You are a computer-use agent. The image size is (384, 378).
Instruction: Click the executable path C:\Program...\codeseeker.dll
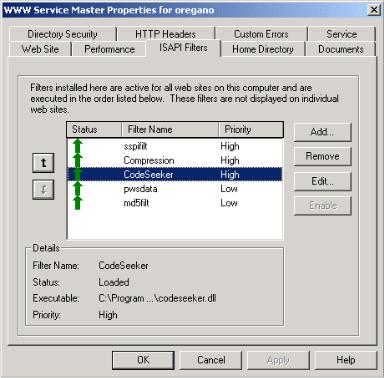pos(157,298)
